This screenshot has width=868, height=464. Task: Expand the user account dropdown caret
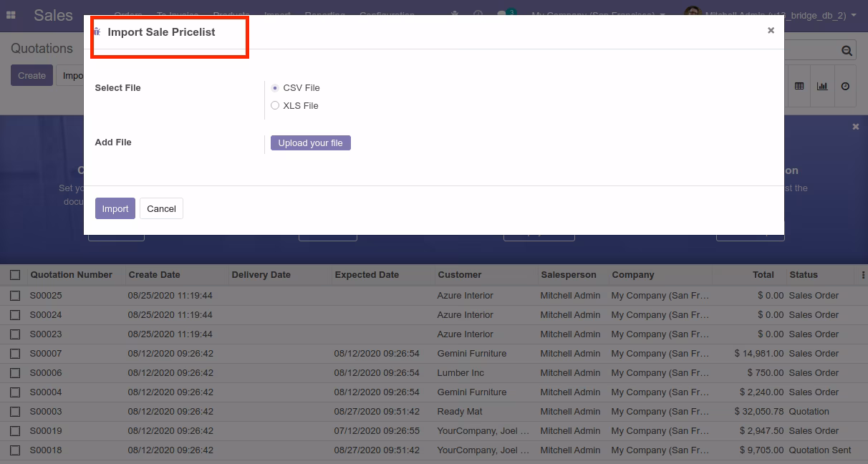coord(854,15)
